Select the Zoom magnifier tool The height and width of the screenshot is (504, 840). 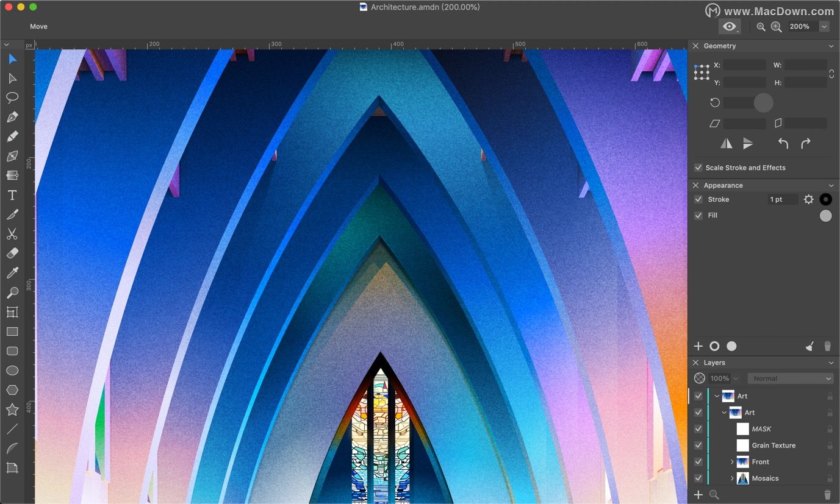pyautogui.click(x=12, y=293)
